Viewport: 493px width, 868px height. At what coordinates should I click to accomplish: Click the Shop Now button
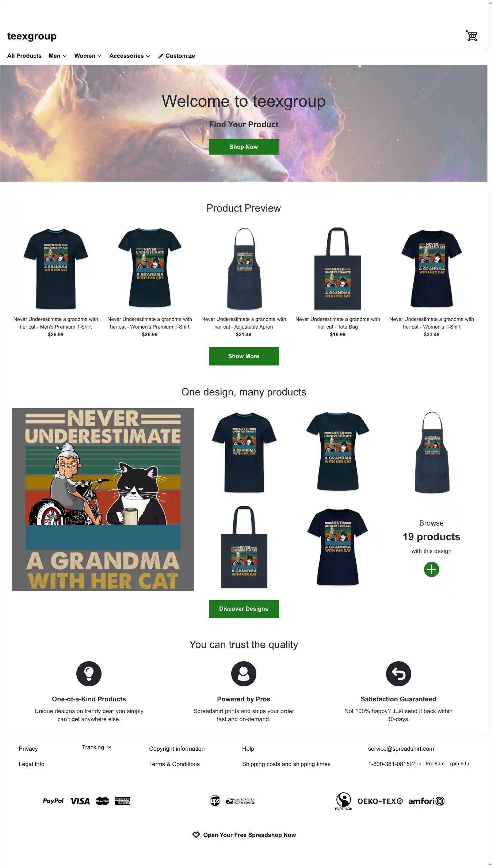244,147
